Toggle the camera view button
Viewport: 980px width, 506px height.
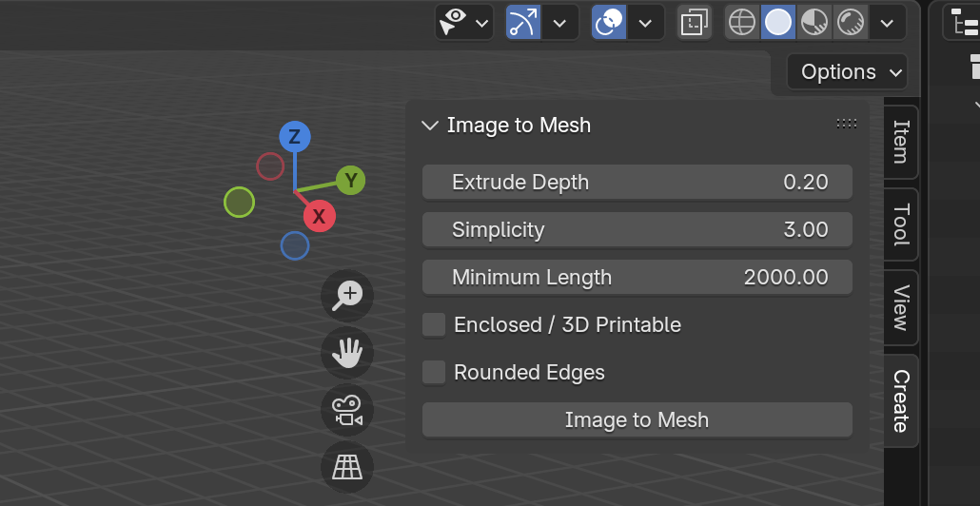click(x=347, y=411)
